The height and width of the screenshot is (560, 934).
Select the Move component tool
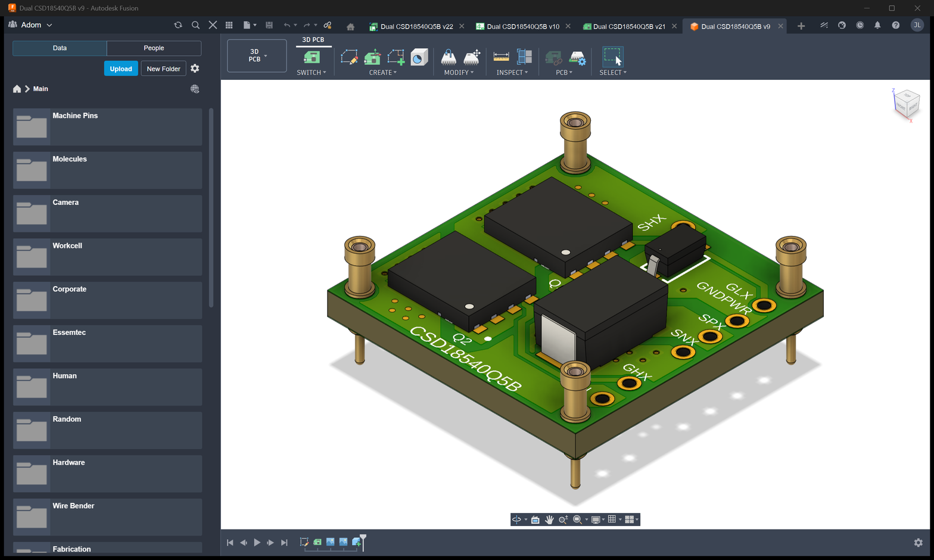click(472, 57)
